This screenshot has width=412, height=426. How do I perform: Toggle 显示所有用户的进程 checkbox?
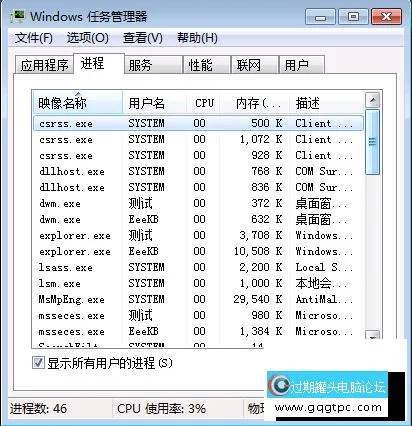[x=38, y=362]
